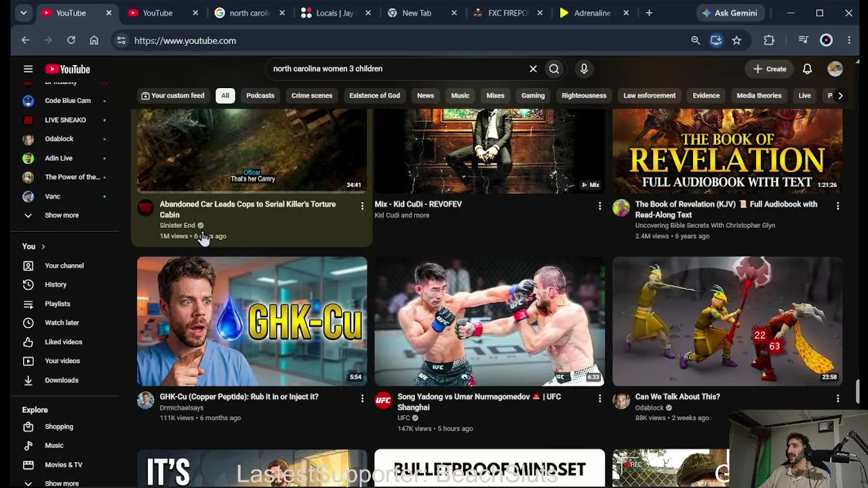Open the zoom magnifier in the address bar
The height and width of the screenshot is (488, 868).
(695, 41)
